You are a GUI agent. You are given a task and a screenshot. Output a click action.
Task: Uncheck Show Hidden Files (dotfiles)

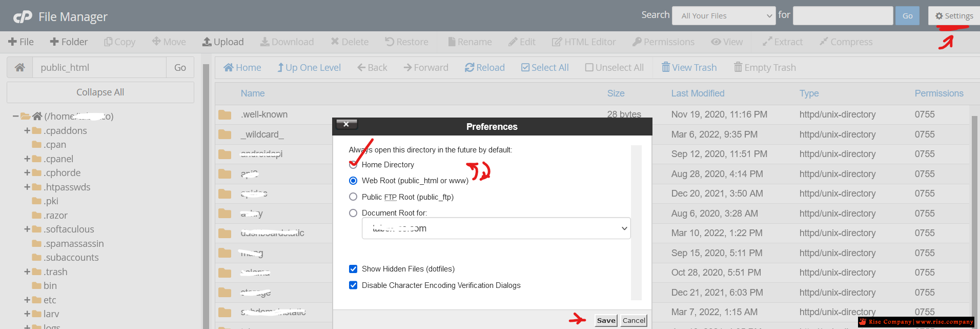pos(353,269)
